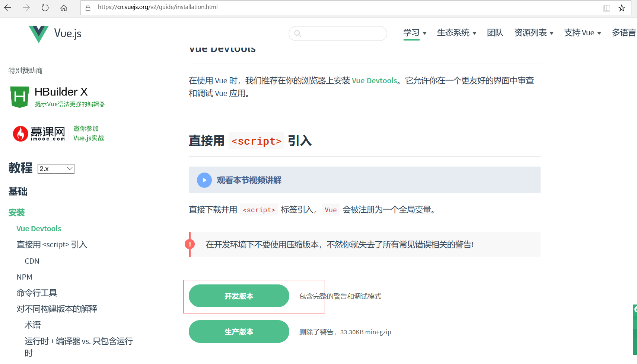Open 命令行工具 sidebar entry
The width and height of the screenshot is (637, 364).
[x=36, y=293]
